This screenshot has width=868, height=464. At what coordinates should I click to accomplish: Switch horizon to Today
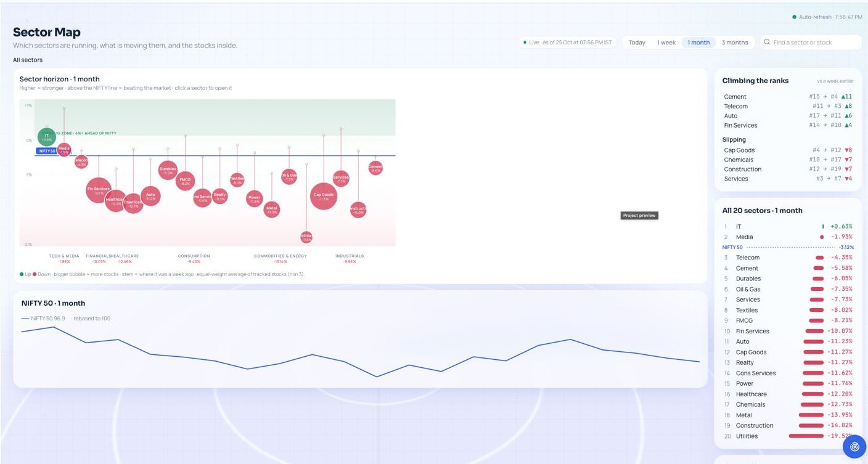637,43
